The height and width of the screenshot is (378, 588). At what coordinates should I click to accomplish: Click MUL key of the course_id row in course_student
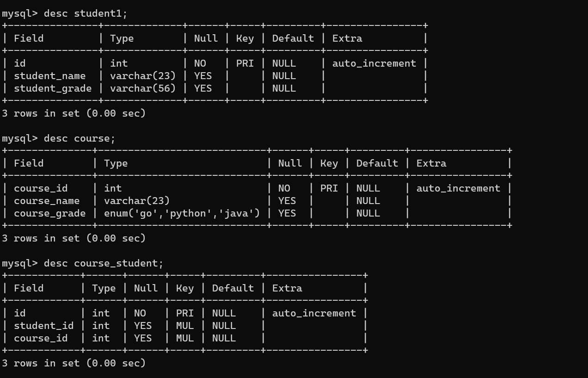tap(185, 338)
